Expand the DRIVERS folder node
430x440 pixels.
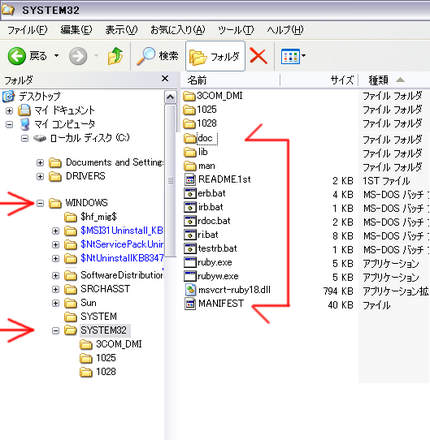(40, 176)
